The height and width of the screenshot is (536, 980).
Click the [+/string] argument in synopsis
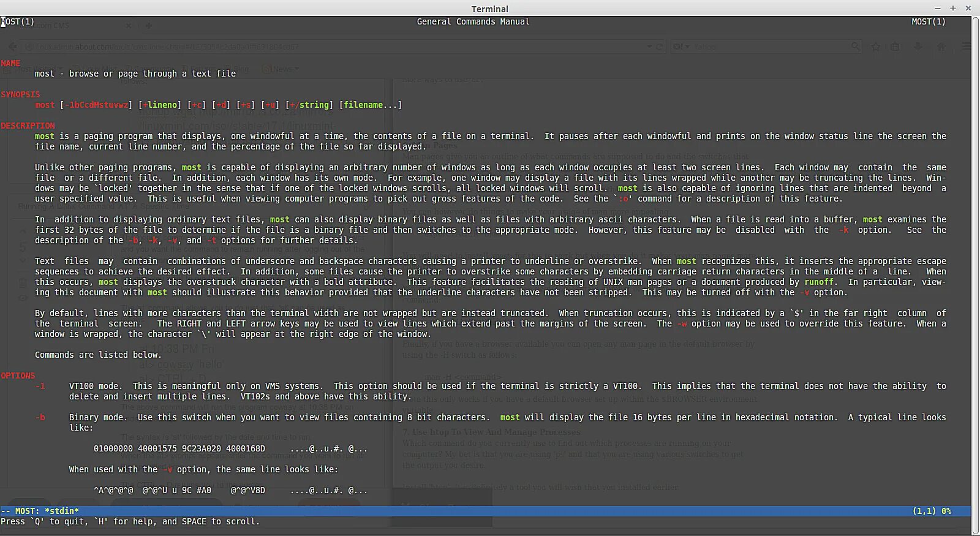click(309, 105)
